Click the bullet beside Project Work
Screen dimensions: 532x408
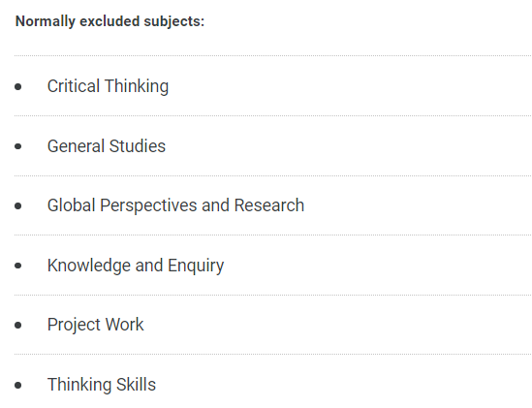(18, 326)
